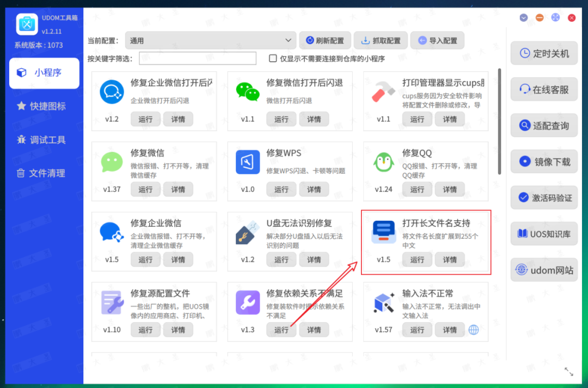Open 适配查询 search
The height and width of the screenshot is (388, 588).
coord(544,126)
